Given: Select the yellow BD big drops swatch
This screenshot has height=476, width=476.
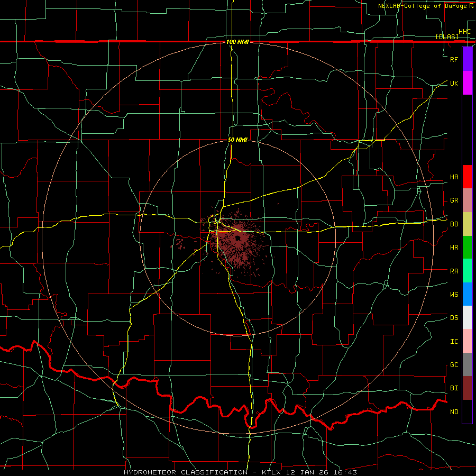Looking at the screenshot, I should click(467, 224).
